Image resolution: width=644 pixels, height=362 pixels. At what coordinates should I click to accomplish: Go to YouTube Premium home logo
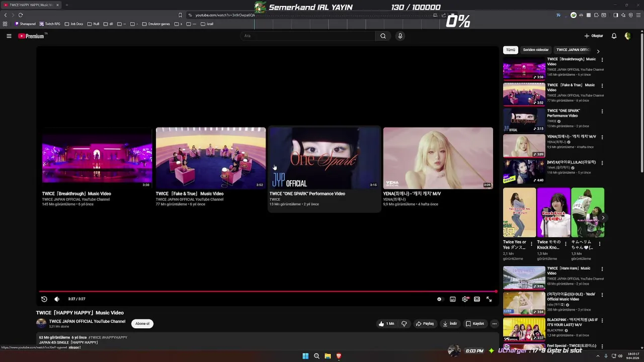[x=31, y=36]
